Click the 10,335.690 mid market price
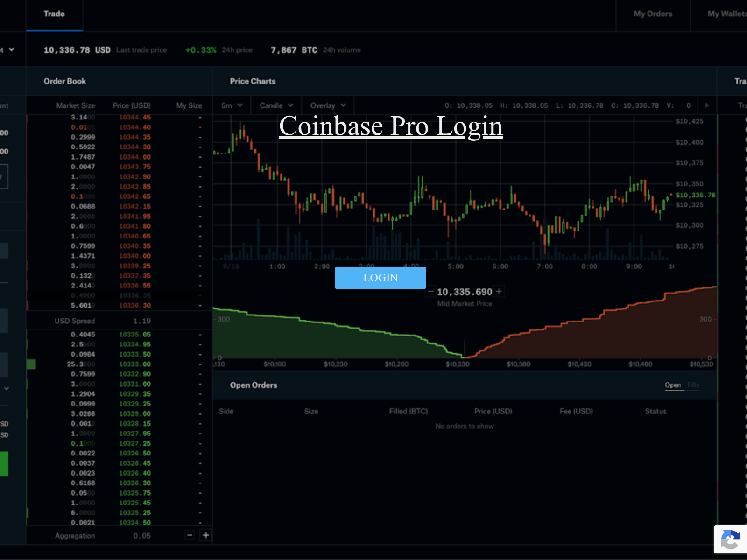 (x=465, y=292)
